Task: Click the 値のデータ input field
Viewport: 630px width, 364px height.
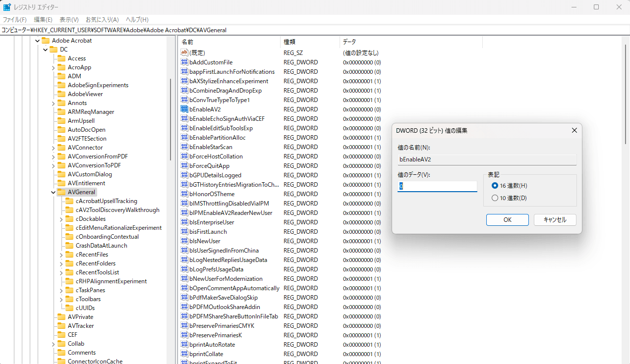Action: (x=437, y=186)
